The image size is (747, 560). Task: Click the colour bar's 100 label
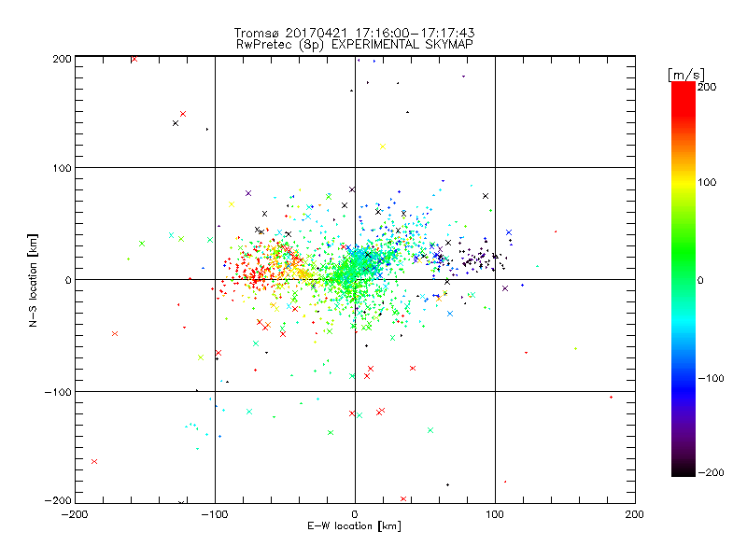click(707, 182)
